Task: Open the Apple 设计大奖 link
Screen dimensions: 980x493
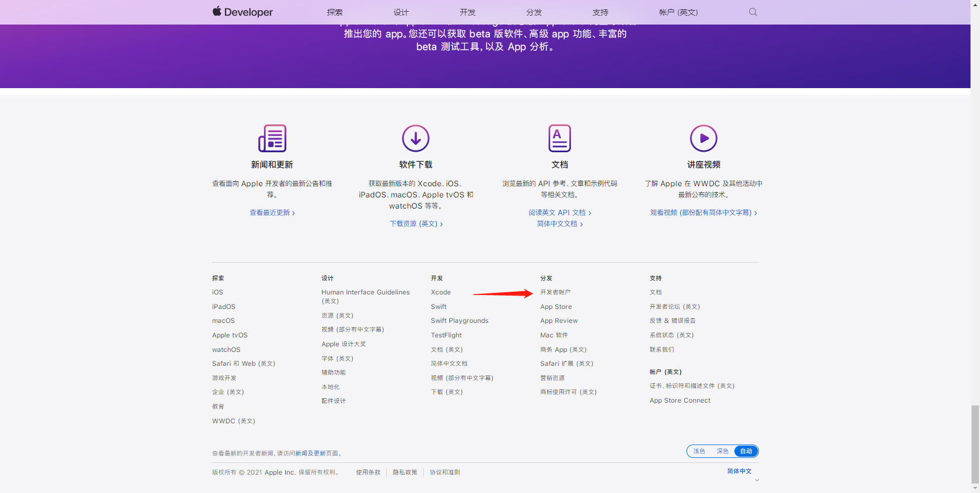Action: 344,344
